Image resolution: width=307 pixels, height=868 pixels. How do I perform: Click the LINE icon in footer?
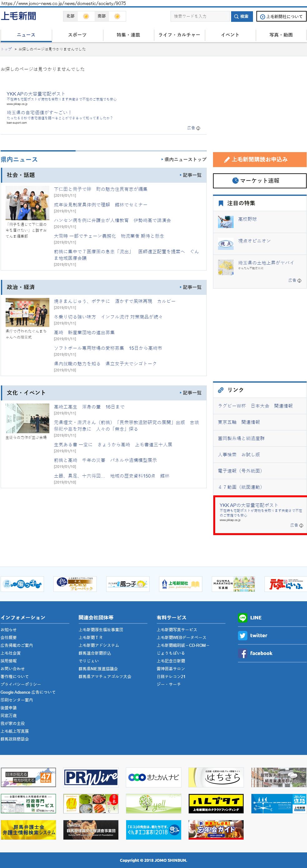tap(242, 618)
